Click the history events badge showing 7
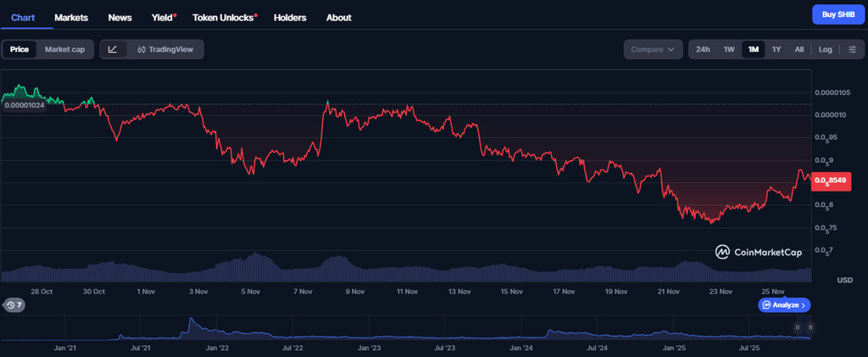Viewport: 868px width, 357px height. (13, 304)
